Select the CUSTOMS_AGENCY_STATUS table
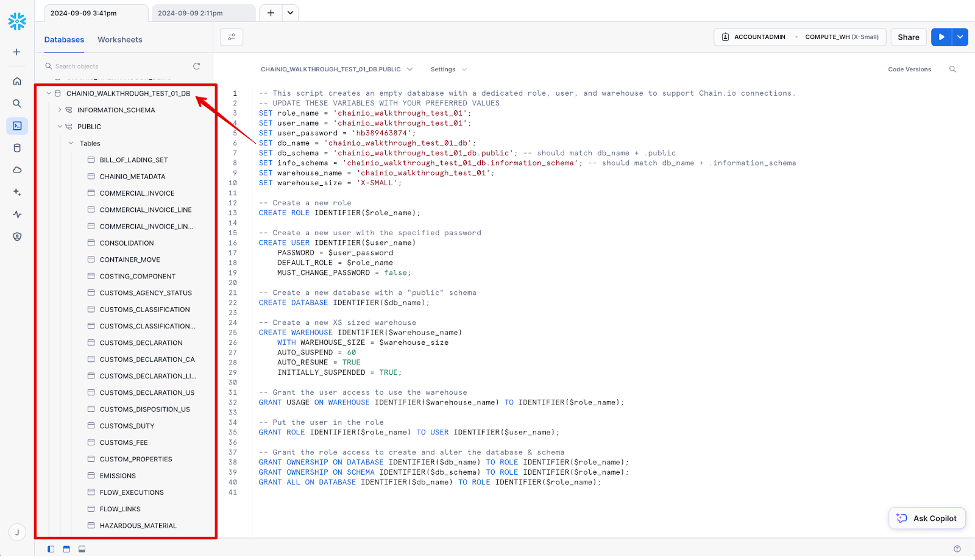The width and height of the screenshot is (975, 560). click(x=146, y=293)
